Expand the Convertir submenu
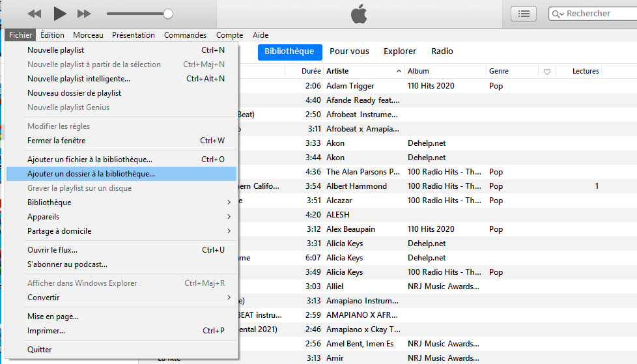Image resolution: width=637 pixels, height=364 pixels. click(x=121, y=298)
